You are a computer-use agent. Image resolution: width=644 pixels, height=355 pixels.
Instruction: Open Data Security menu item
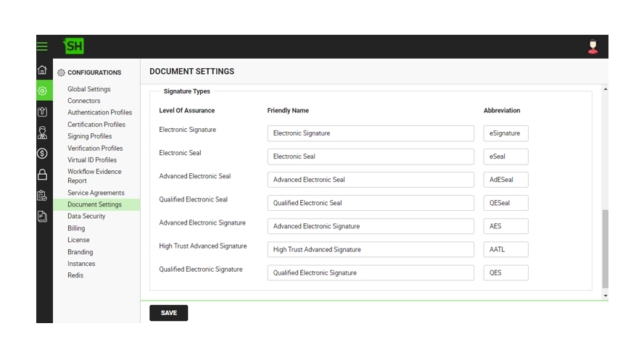[86, 217]
